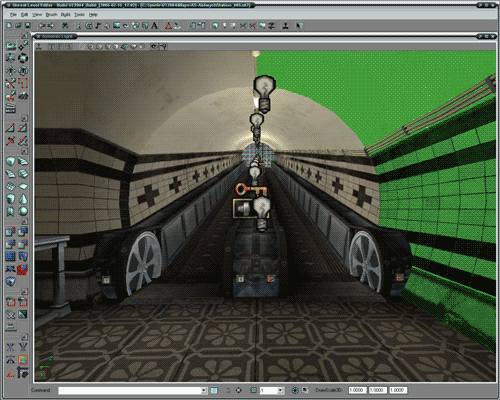The width and height of the screenshot is (500, 400).
Task: Save the map with the floppy icon
Action: pos(28,25)
